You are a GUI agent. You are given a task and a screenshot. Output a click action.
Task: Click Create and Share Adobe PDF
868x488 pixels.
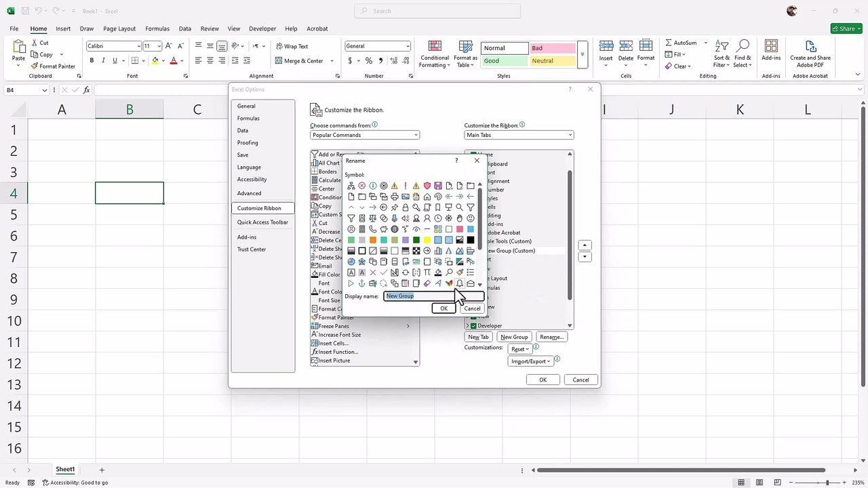click(810, 53)
